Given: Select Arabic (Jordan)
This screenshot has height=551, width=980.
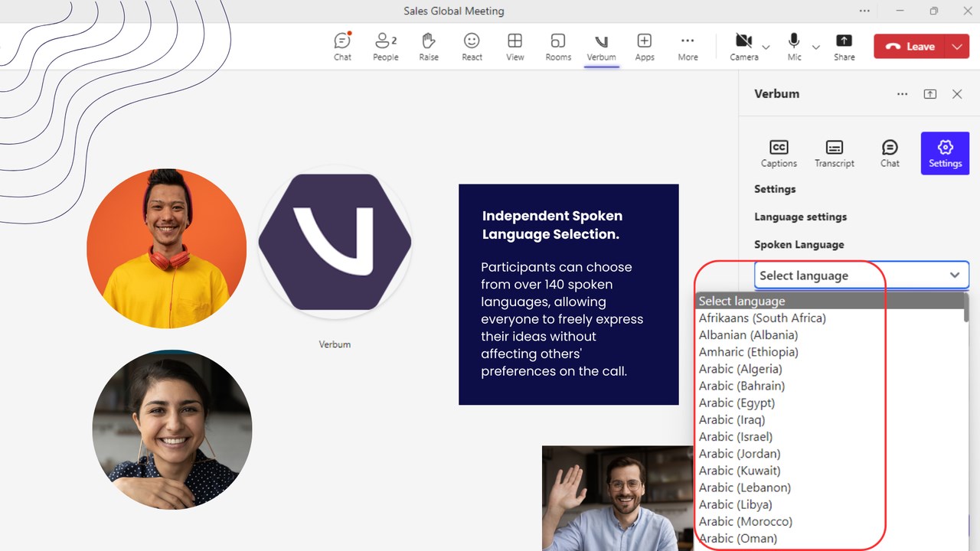Looking at the screenshot, I should [x=831, y=453].
